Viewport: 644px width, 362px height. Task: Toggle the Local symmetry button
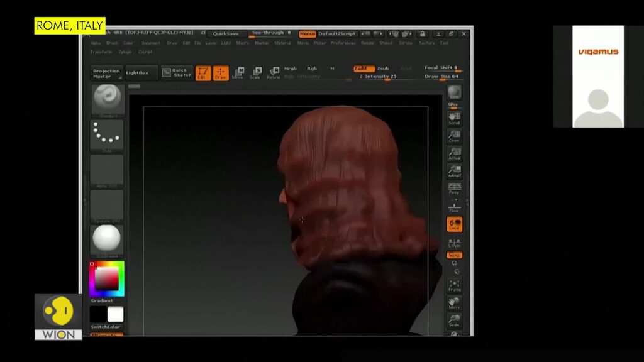[454, 224]
